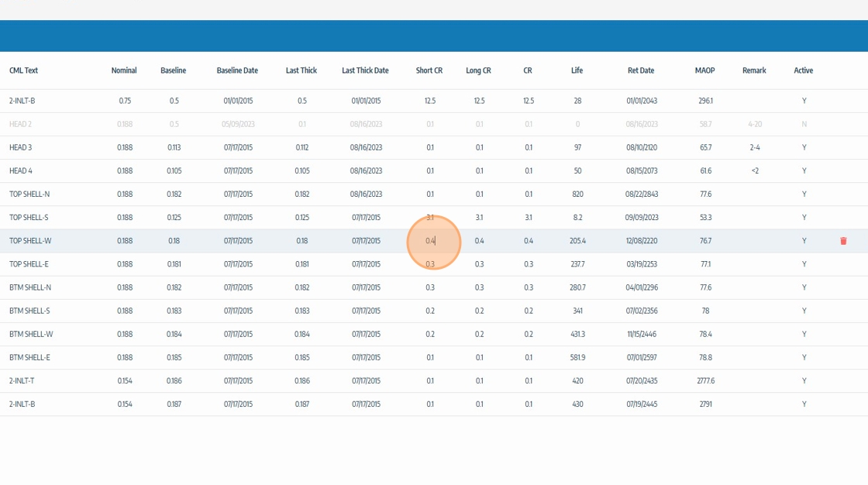Screen dimensions: 868x485
Task: Click the Remark cell <2
Action: pyautogui.click(x=755, y=170)
